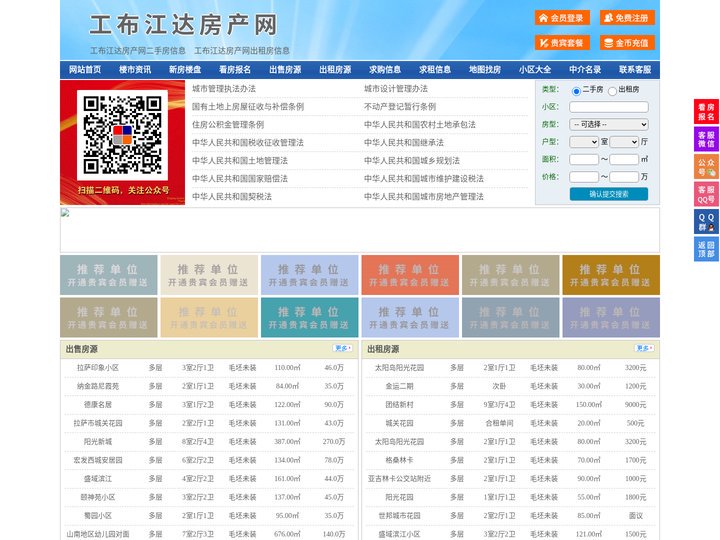The width and height of the screenshot is (720, 540).
Task: Open the 世邦城市花园 rental listing
Action: (x=399, y=516)
